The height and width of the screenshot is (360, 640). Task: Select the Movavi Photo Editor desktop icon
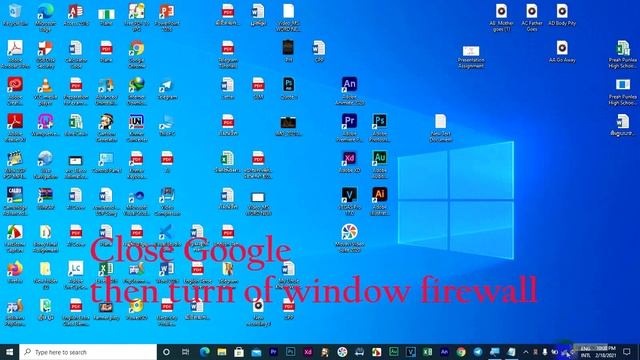click(x=349, y=238)
